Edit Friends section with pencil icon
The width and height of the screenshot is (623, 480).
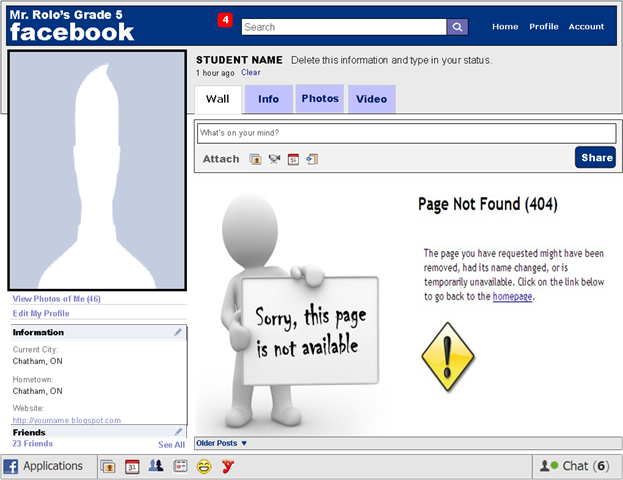click(178, 432)
